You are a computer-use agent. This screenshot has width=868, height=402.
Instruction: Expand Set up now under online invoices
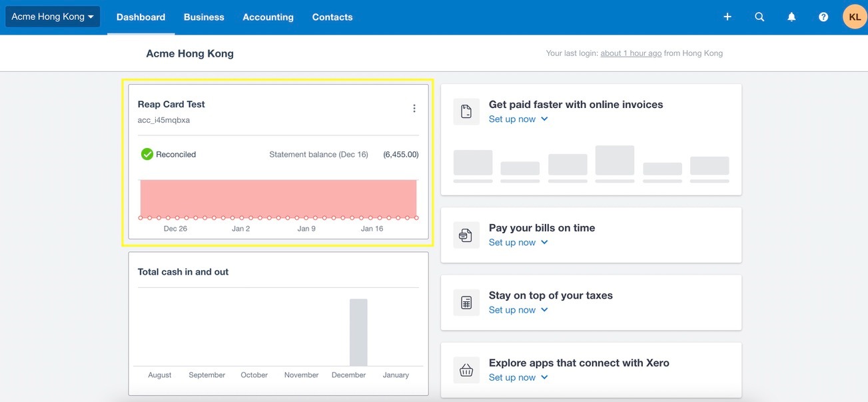coord(518,119)
